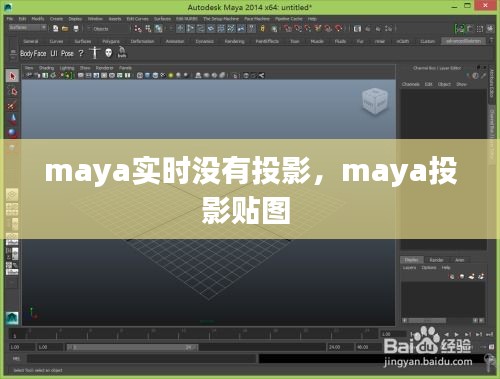Click the yellow lock icon in status line
The width and height of the screenshot is (500, 379).
pos(263,29)
